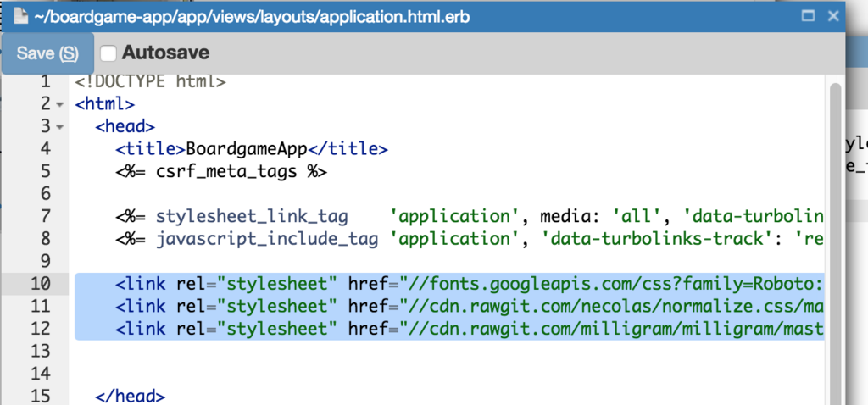Viewport: 868px width, 405px height.
Task: Click the <!DOCTYPE html> text
Action: pos(151,82)
